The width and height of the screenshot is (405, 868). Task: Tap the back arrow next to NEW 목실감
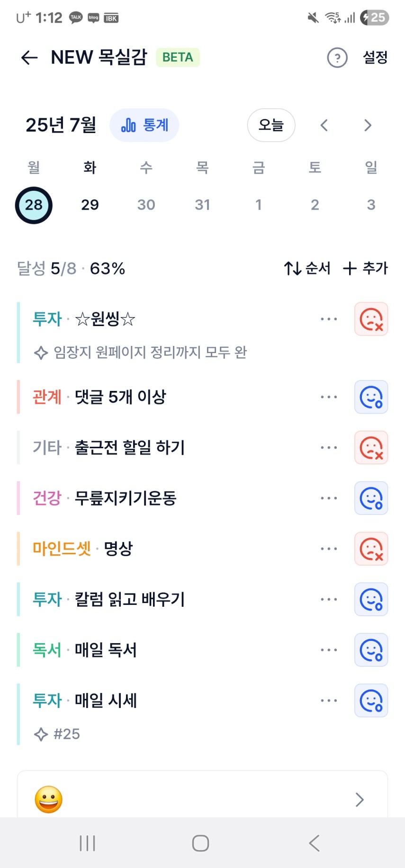click(x=29, y=58)
